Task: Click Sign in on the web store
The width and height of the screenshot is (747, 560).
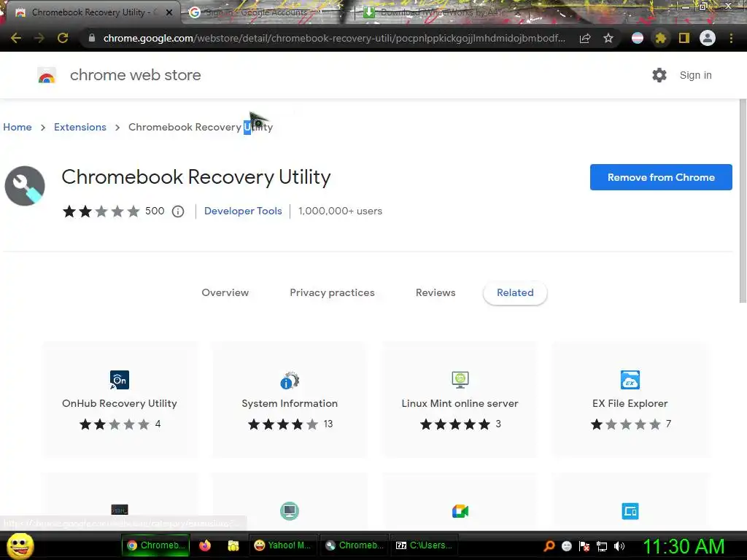Action: (x=695, y=75)
